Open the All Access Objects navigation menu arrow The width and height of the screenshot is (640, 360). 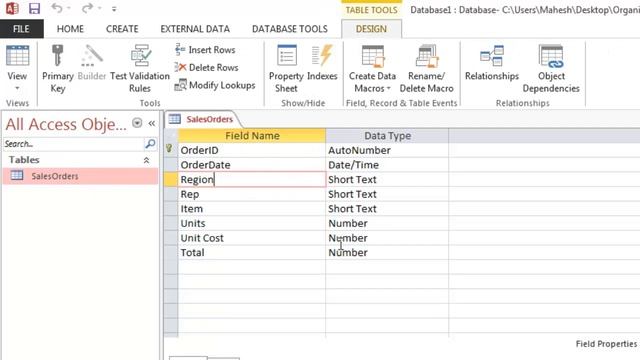click(x=137, y=123)
